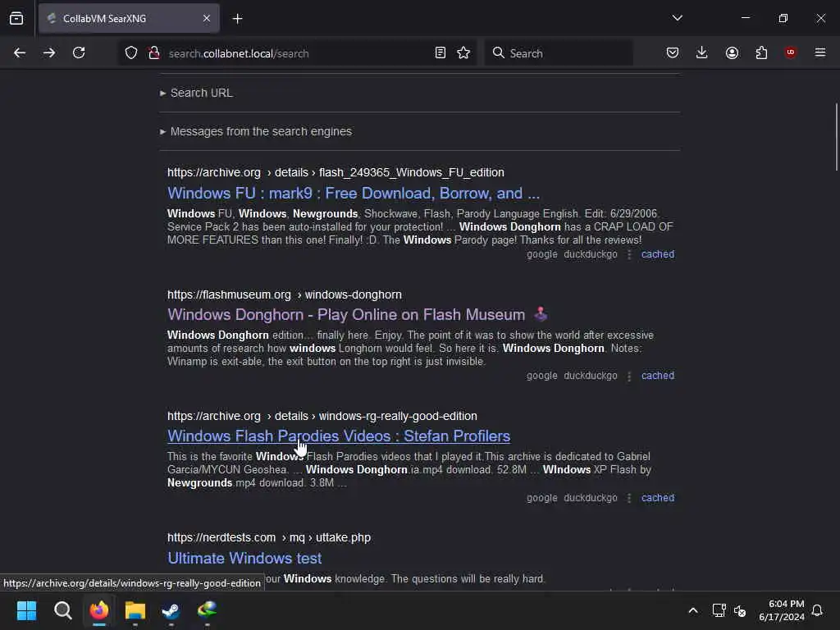The height and width of the screenshot is (630, 840).
Task: Click archive.org flash_249365 URL text
Action: pos(336,172)
